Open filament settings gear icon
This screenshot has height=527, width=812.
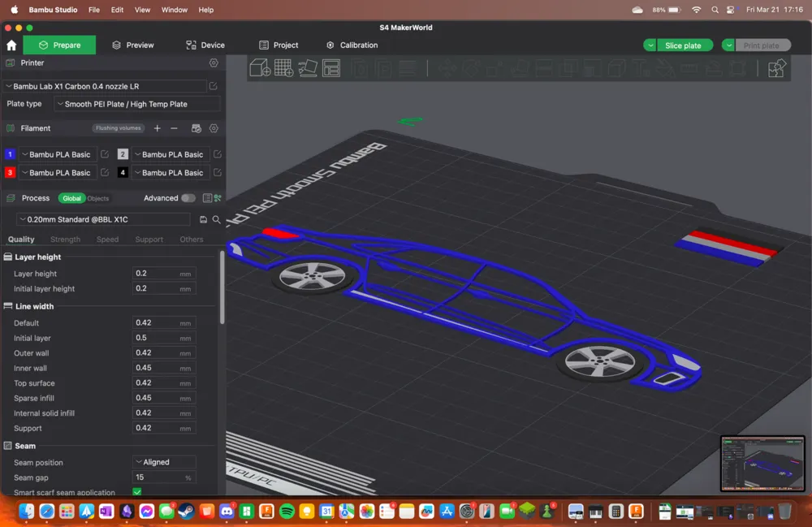pos(214,128)
